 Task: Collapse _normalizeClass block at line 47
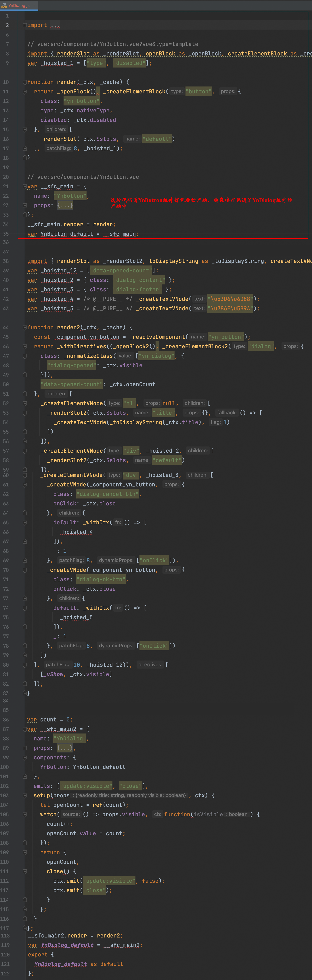point(25,356)
